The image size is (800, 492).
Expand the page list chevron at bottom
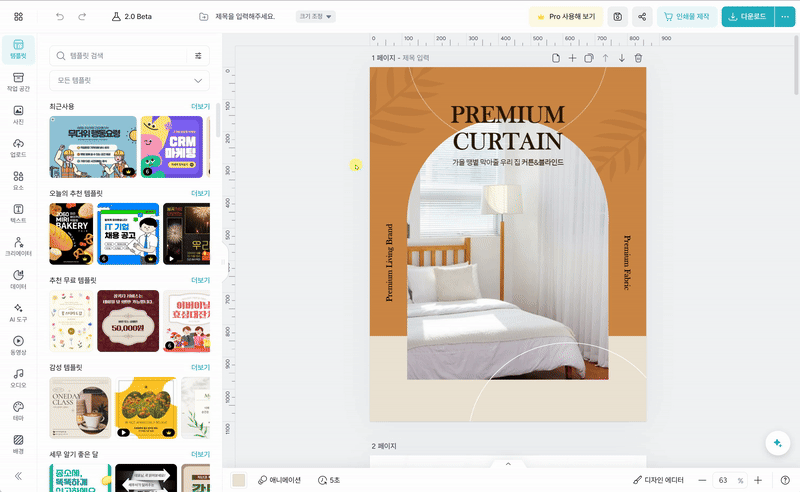click(508, 464)
